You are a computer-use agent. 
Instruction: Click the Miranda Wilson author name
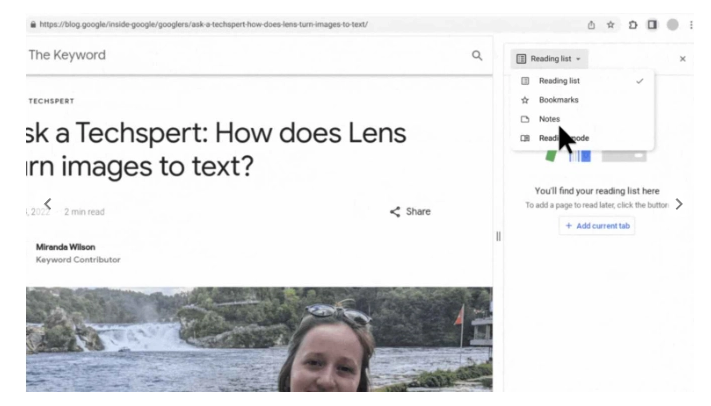[65, 247]
